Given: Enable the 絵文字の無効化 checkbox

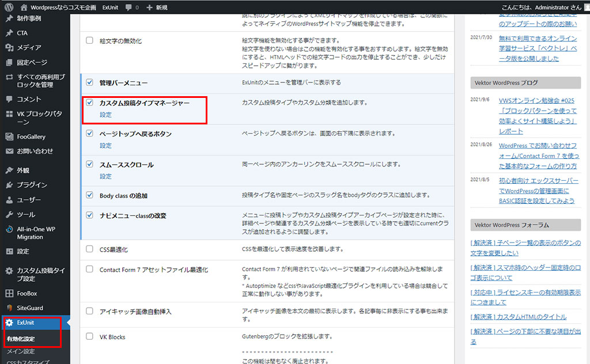Looking at the screenshot, I should tap(89, 41).
